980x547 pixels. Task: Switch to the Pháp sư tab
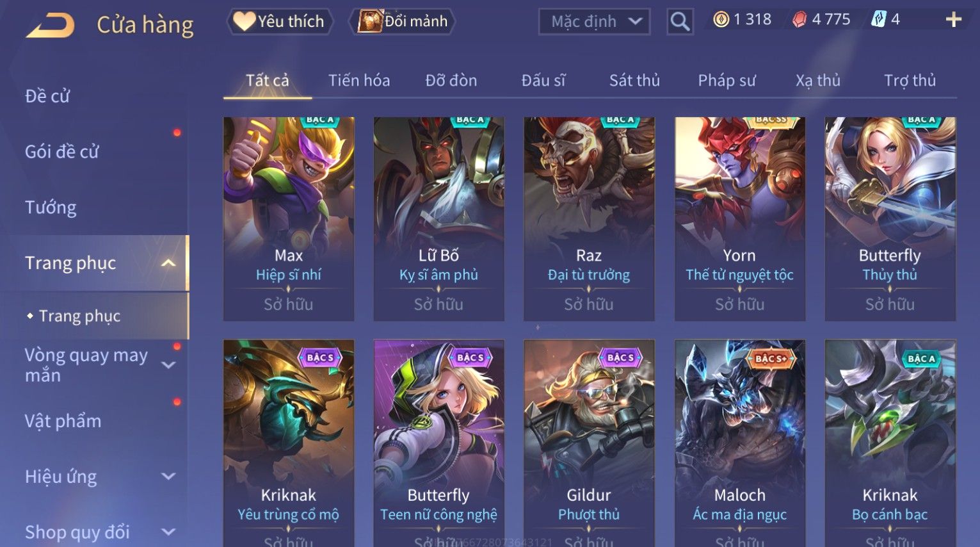727,80
